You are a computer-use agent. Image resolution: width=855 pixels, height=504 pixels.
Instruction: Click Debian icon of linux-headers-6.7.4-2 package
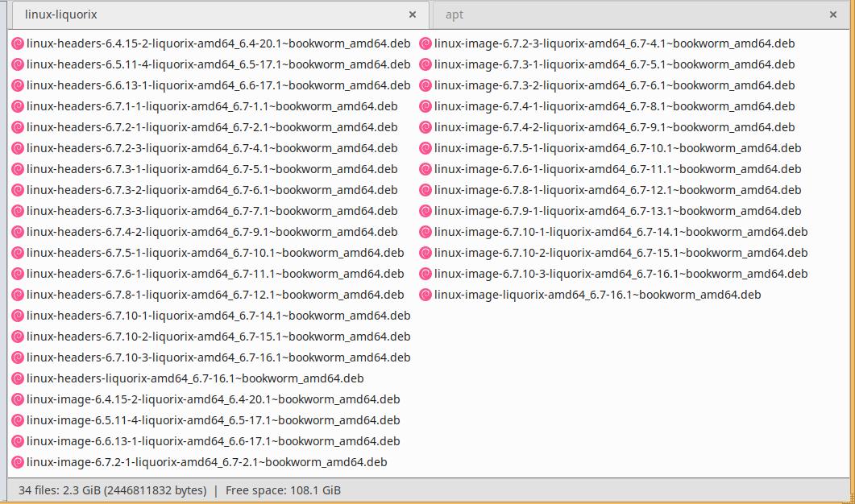18,232
